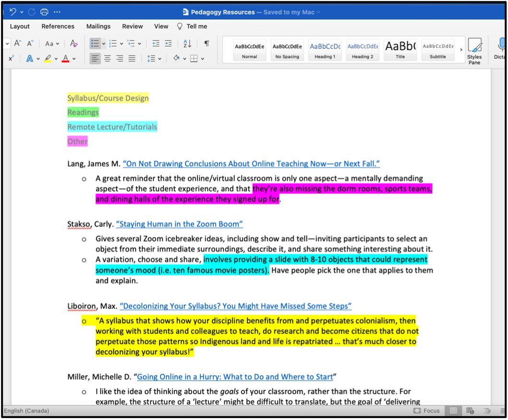Open the Decolonizing Your Syllabus link
This screenshot has height=420, width=508.
click(235, 306)
